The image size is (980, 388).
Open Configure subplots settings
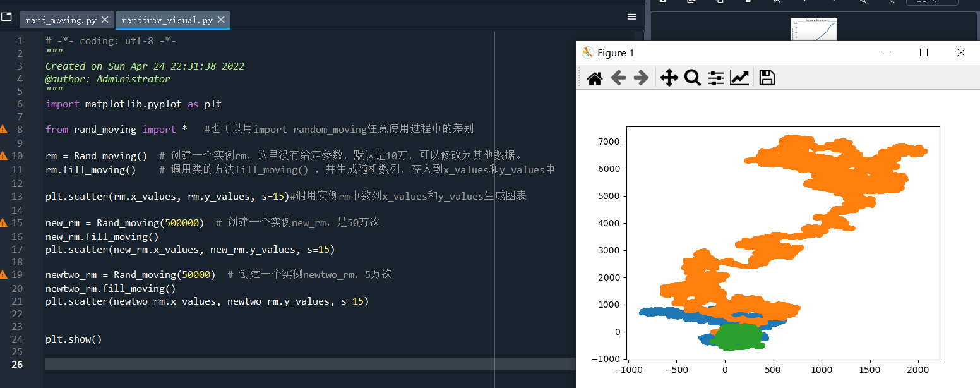click(715, 78)
